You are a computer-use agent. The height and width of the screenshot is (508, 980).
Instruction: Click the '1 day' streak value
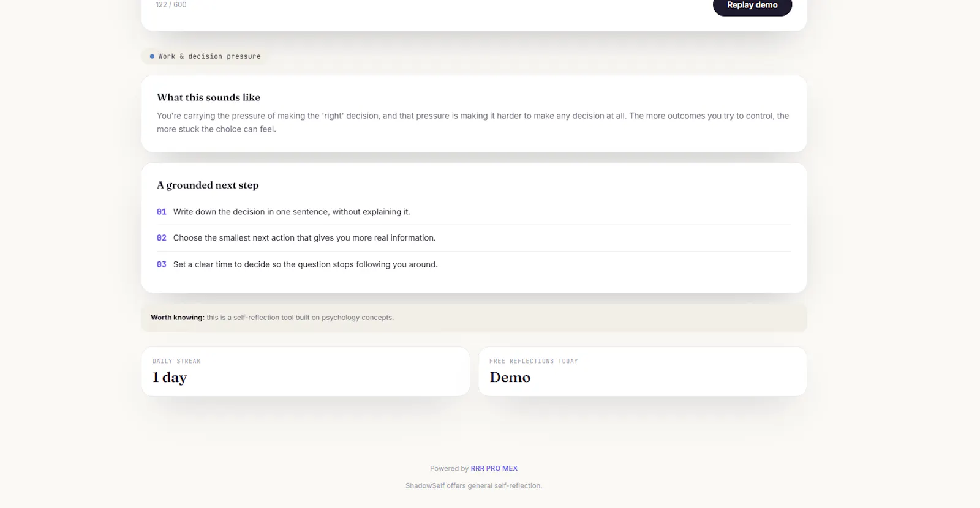click(x=170, y=377)
